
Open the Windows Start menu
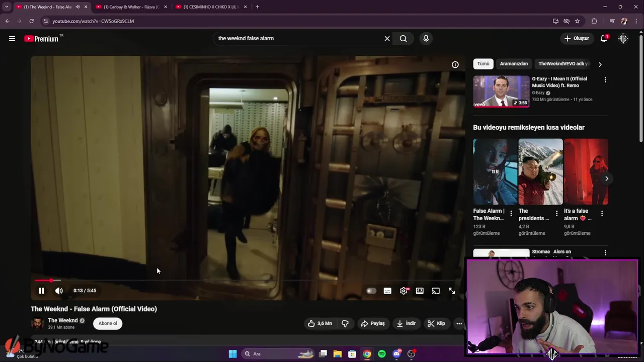[232, 354]
